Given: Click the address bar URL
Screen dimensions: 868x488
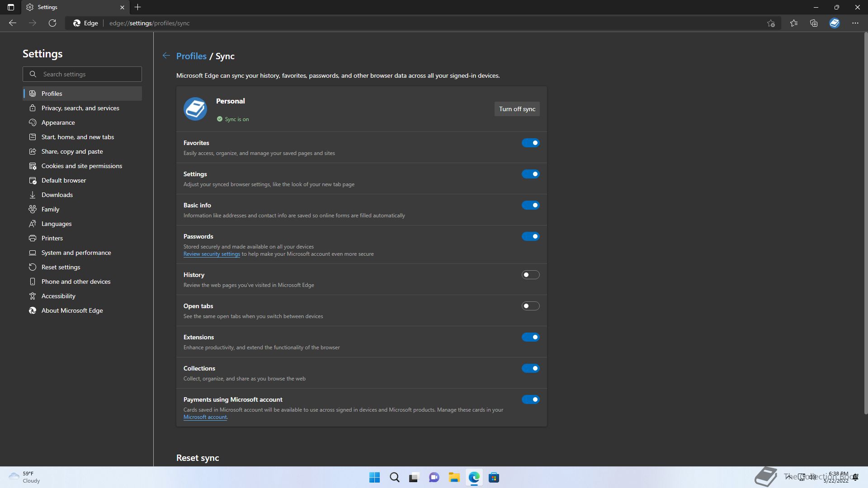Looking at the screenshot, I should click(149, 23).
